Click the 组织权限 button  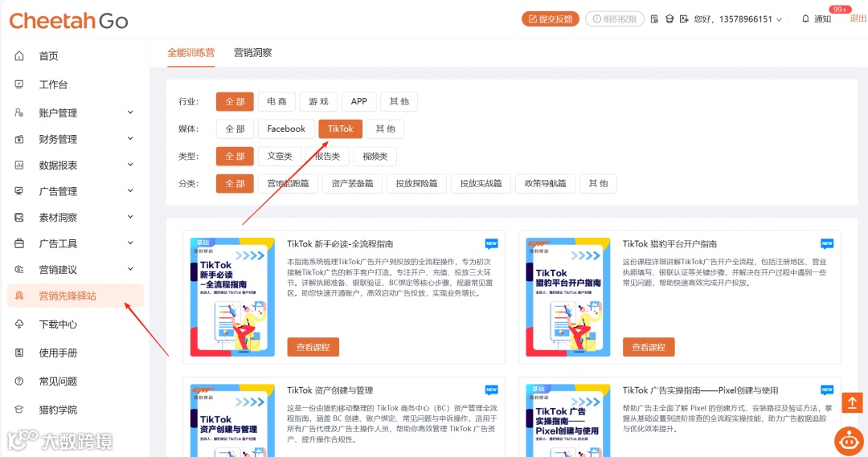coord(615,18)
